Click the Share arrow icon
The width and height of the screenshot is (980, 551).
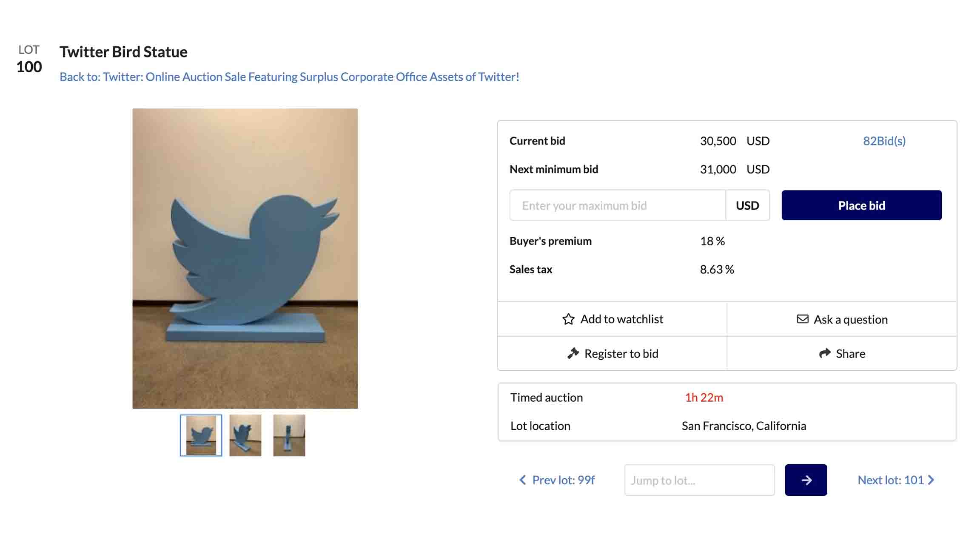click(825, 353)
